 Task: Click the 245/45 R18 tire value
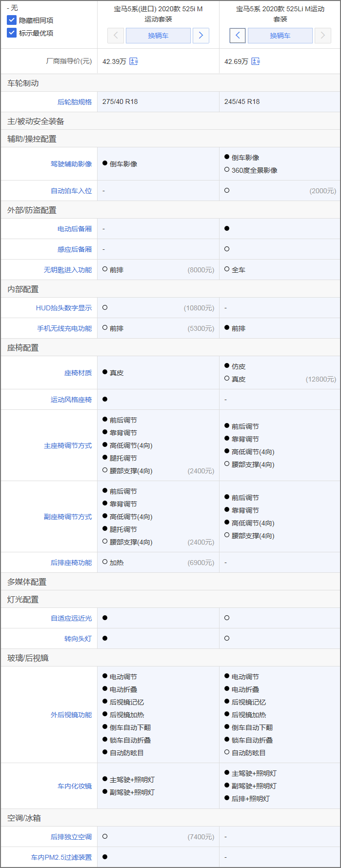[242, 101]
